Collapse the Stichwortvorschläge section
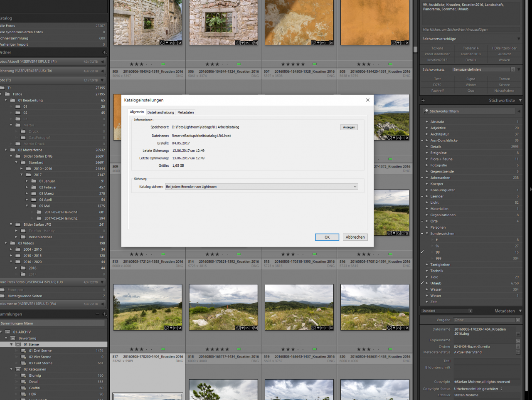532x400 pixels. point(519,39)
